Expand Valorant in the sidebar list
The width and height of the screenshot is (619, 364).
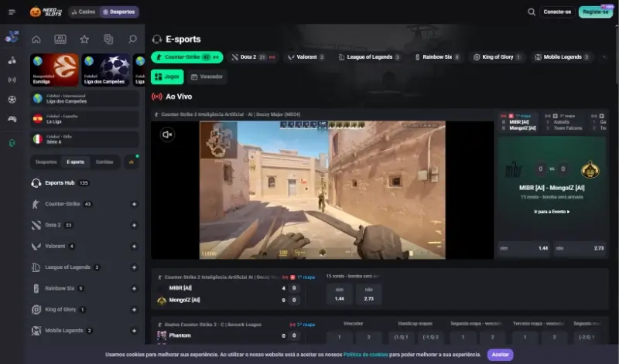coord(134,247)
